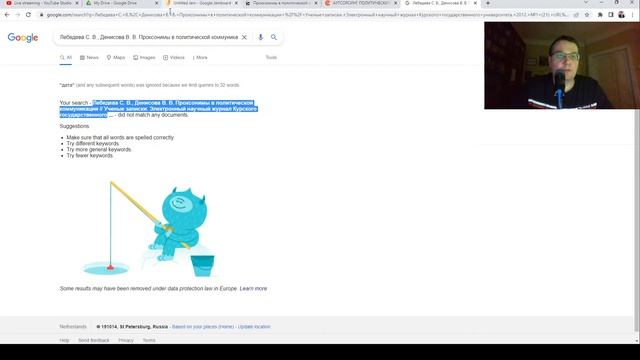The height and width of the screenshot is (360, 640).
Task: Click Send feedback footer link
Action: pos(93,340)
